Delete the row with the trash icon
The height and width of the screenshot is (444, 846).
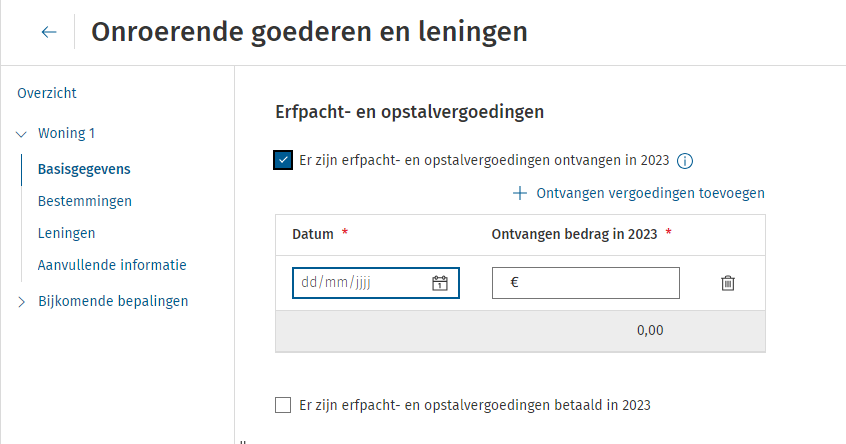728,283
